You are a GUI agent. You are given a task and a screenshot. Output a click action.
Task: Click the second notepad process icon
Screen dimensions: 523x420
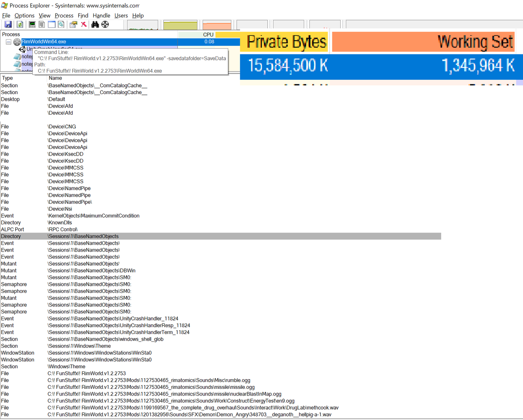pyautogui.click(x=17, y=64)
